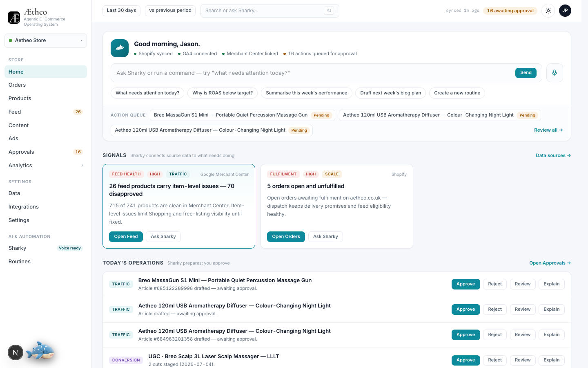The width and height of the screenshot is (588, 368).
Task: Open the Open Approvals link
Action: (x=550, y=263)
